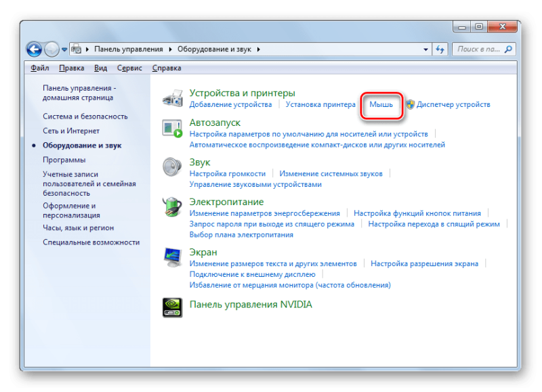Screen dimensions: 542x392
Task: Open the 'Справка' menu
Action: coord(167,68)
